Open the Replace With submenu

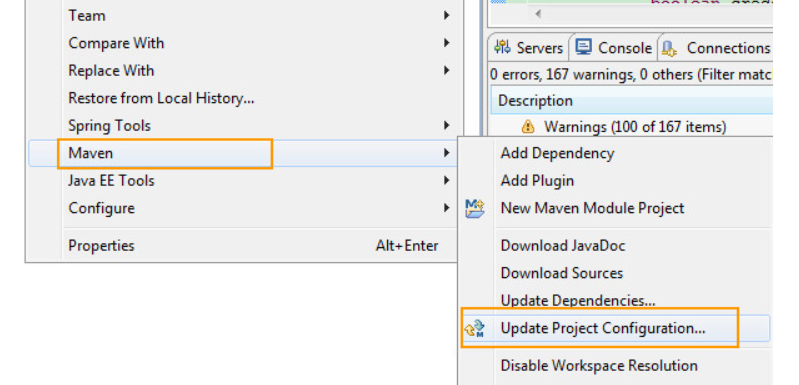pos(245,71)
